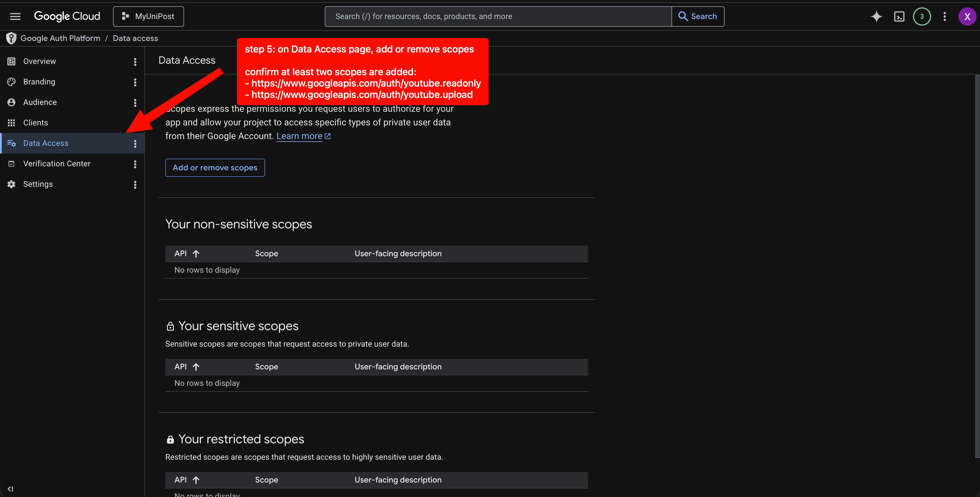Click the sensitive scopes lock icon
980x497 pixels.
coord(170,326)
